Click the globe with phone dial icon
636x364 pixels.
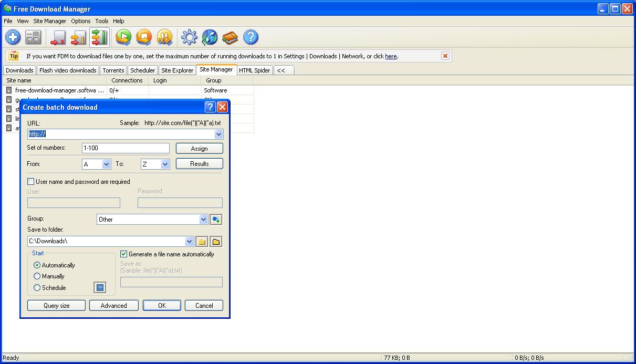coord(210,37)
